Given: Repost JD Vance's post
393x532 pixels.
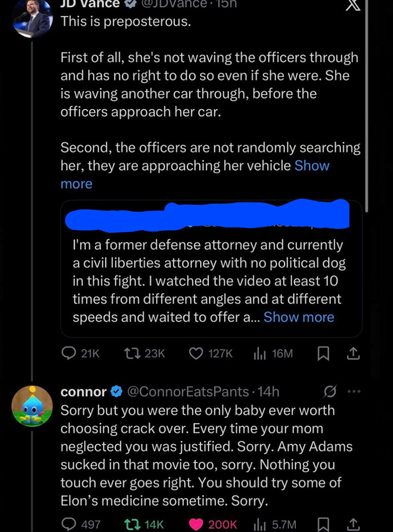Looking at the screenshot, I should pyautogui.click(x=132, y=353).
